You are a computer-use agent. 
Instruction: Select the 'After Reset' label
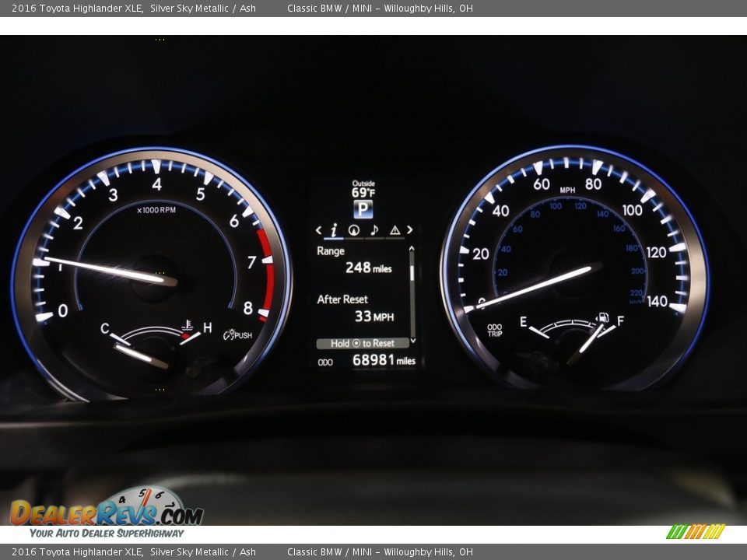[342, 299]
